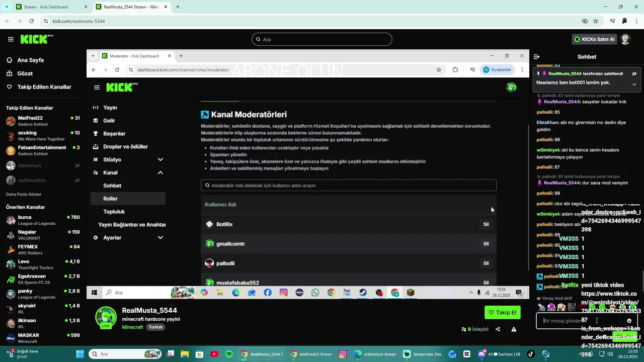Open Levo Teamfight Tactics channel

click(x=43, y=264)
